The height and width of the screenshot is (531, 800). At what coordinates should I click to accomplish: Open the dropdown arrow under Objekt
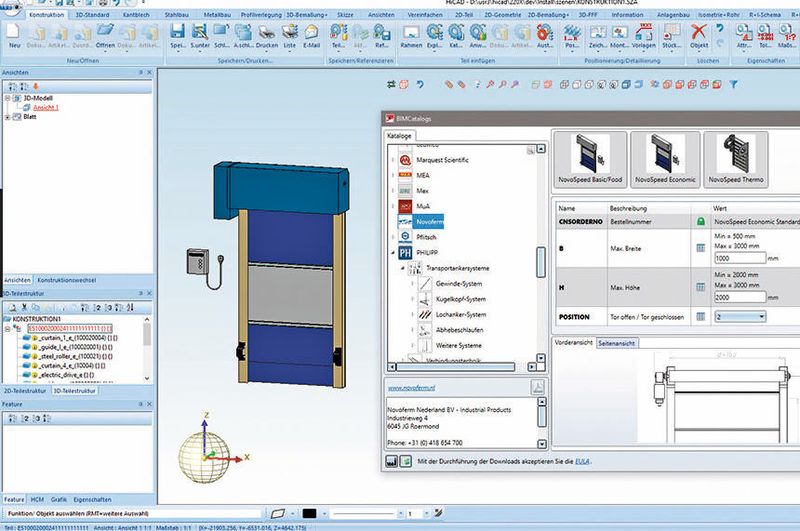(x=698, y=52)
